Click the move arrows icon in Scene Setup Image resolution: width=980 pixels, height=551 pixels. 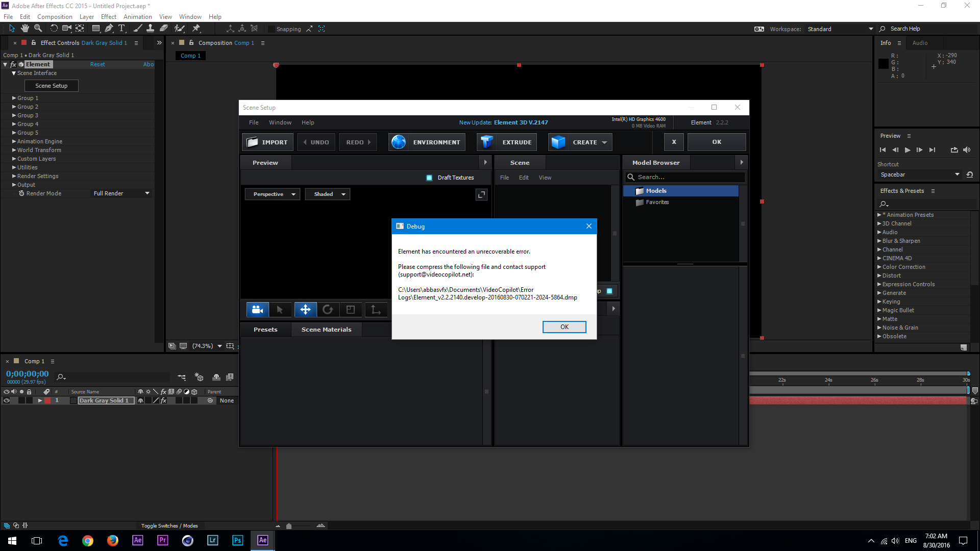point(305,310)
